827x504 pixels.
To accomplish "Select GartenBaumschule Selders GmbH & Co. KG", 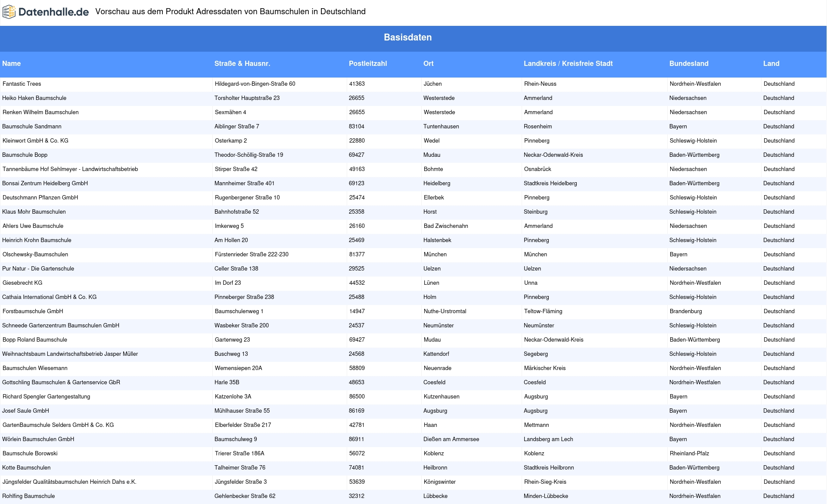I will 58,425.
